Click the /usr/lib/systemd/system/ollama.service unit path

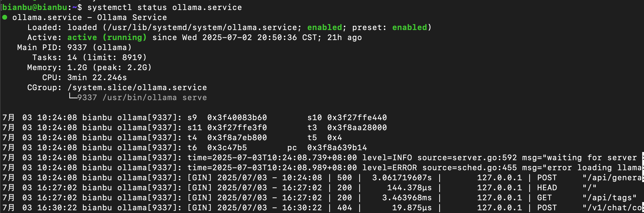(x=202, y=27)
